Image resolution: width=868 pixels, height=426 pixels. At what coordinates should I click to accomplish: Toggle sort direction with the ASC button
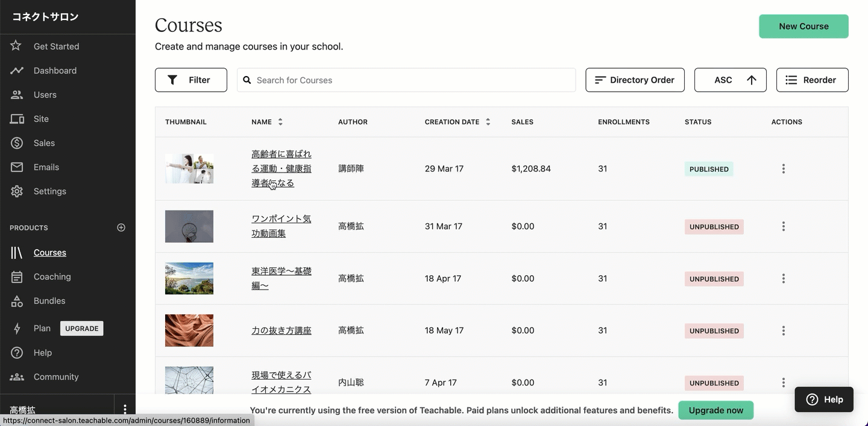[x=730, y=80]
